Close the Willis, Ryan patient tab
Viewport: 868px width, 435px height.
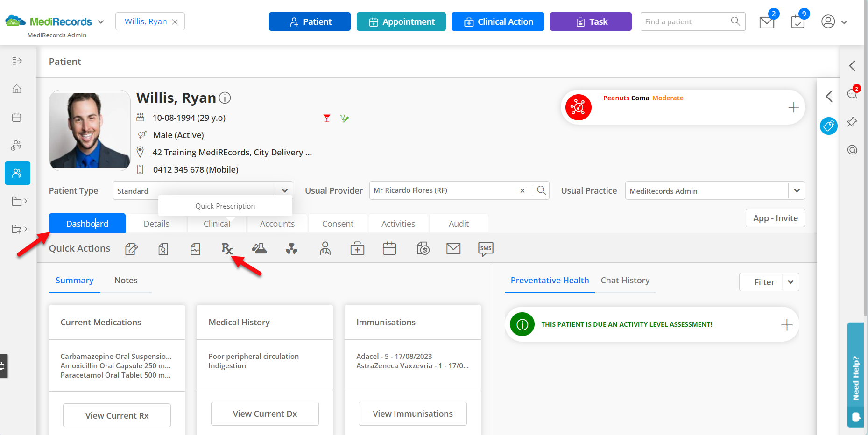[x=175, y=22]
